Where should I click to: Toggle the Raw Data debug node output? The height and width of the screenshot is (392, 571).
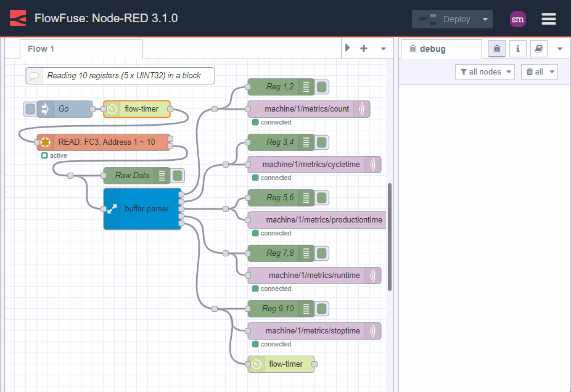pyautogui.click(x=178, y=175)
